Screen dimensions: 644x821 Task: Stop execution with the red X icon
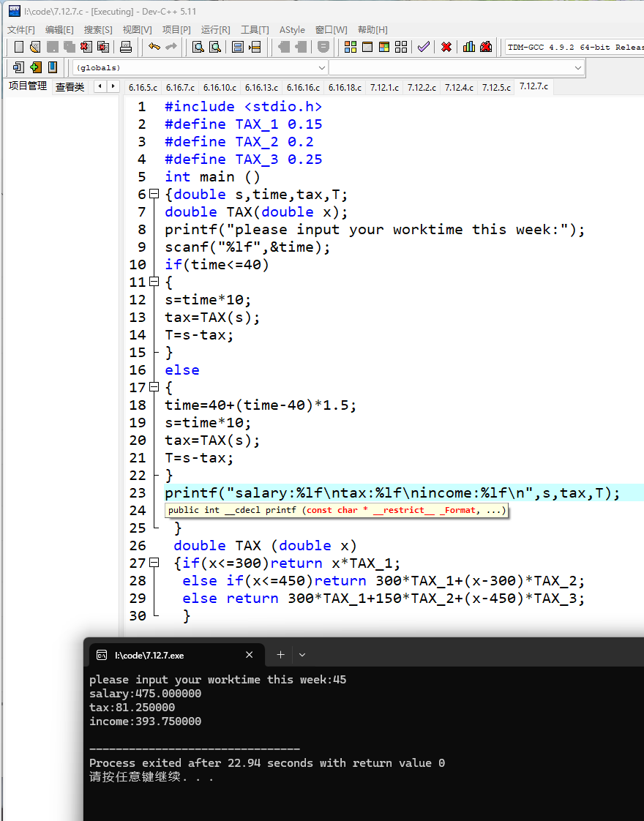(x=446, y=47)
